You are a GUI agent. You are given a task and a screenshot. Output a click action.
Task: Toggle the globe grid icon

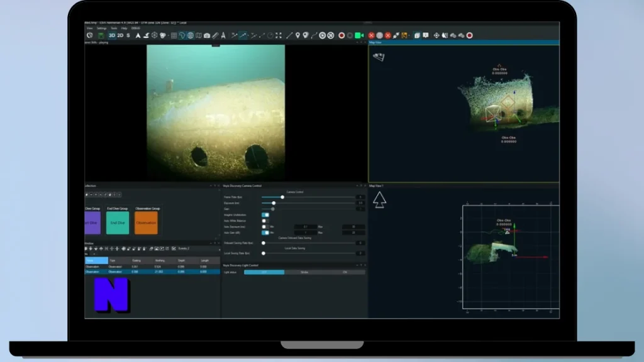[191, 36]
